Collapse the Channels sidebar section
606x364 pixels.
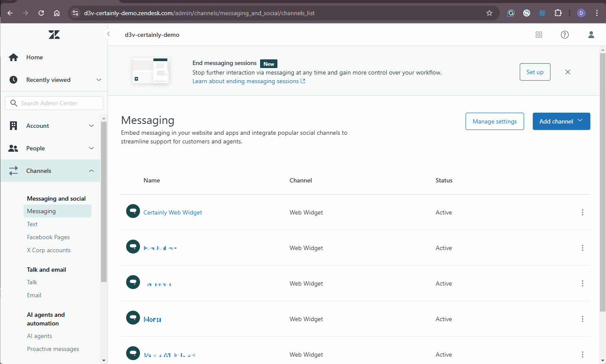point(91,170)
